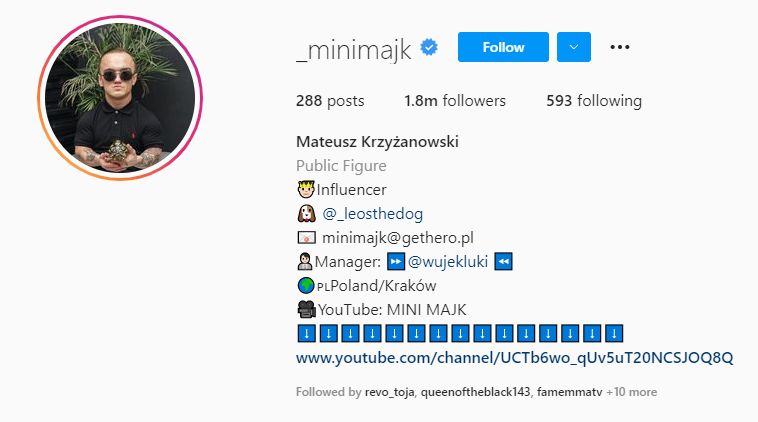Open the @_leosthedog profile link
The height and width of the screenshot is (422, 758).
click(x=372, y=213)
